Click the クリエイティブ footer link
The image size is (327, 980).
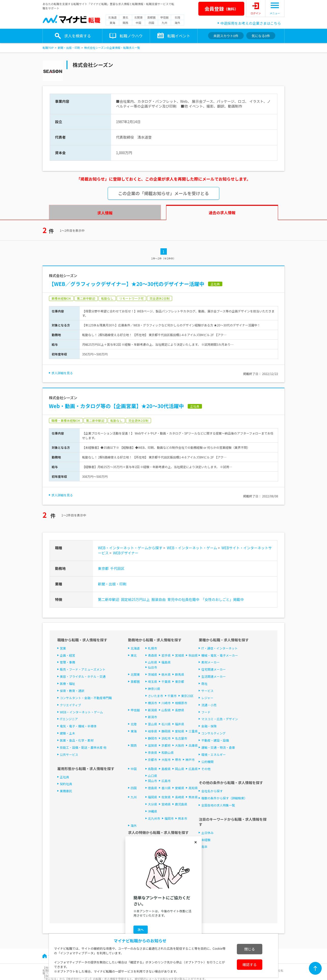pos(70,705)
